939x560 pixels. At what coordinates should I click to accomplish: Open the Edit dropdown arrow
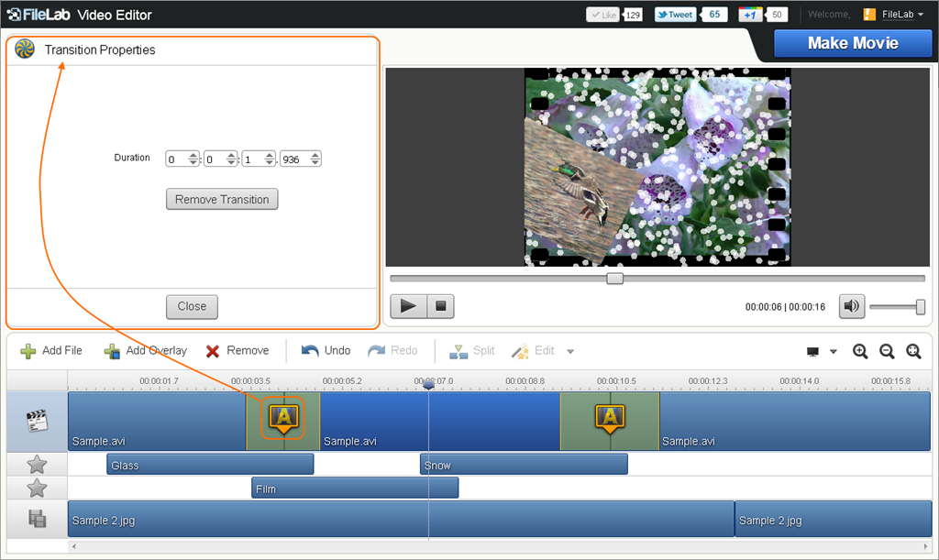(x=570, y=351)
